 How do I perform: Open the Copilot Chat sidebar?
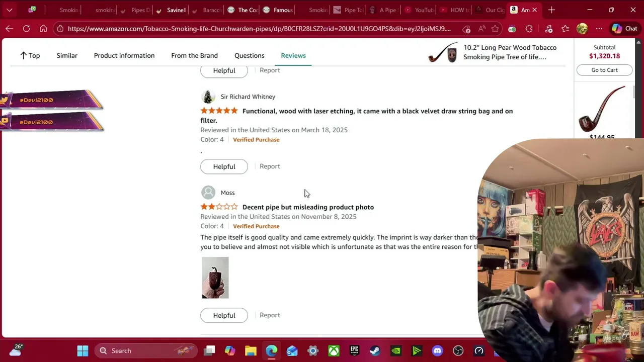pos(625,29)
